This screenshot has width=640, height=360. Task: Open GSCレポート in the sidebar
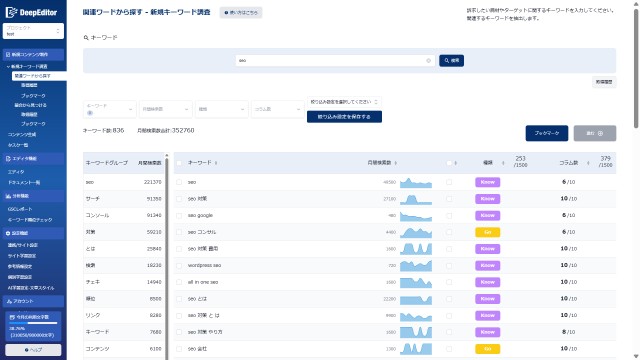pyautogui.click(x=20, y=209)
